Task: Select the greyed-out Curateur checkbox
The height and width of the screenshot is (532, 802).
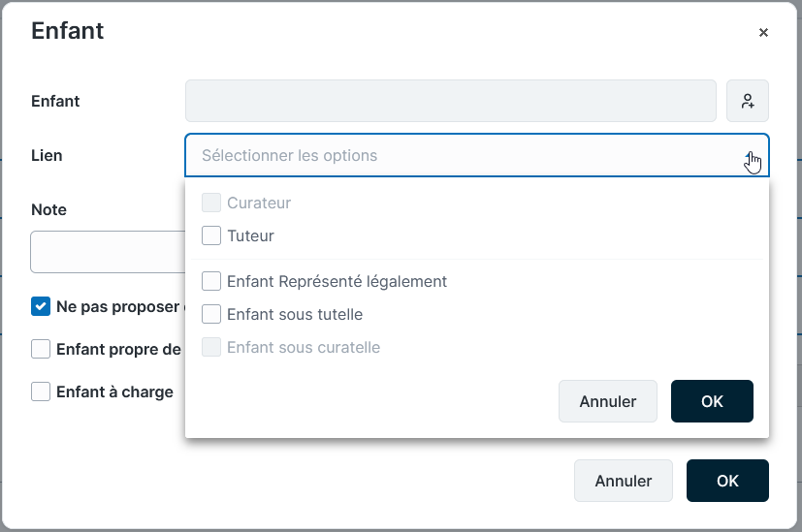Action: tap(211, 203)
